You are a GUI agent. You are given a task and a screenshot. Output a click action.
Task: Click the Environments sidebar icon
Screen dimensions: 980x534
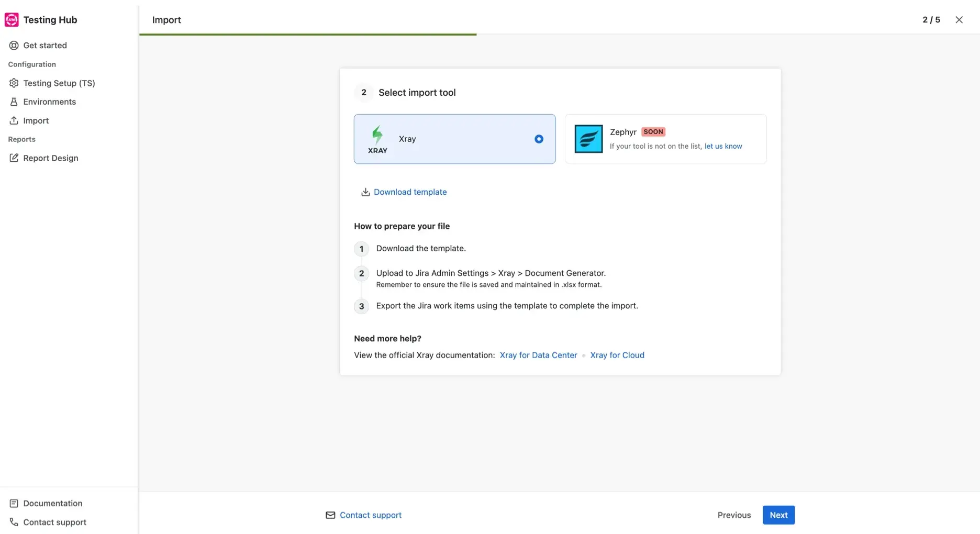(13, 102)
